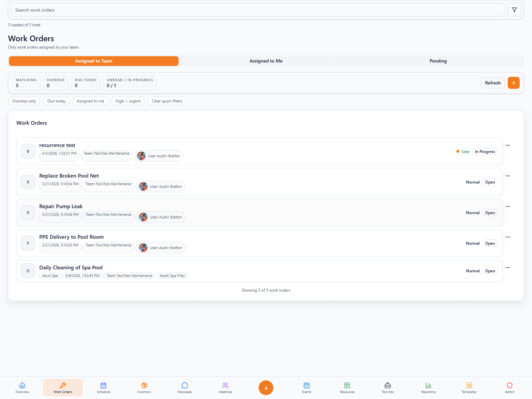Viewport: 532px width, 399px height.
Task: Open the search filter icon
Action: click(514, 10)
